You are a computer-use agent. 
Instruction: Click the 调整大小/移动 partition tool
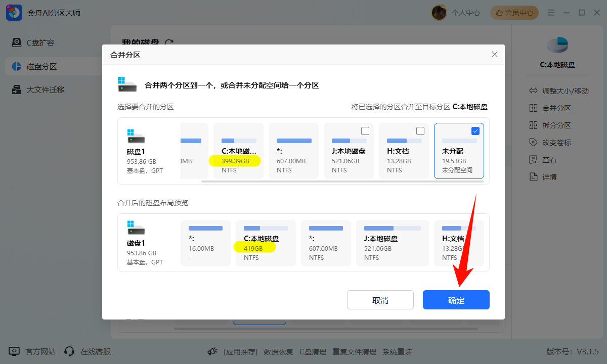pos(560,90)
